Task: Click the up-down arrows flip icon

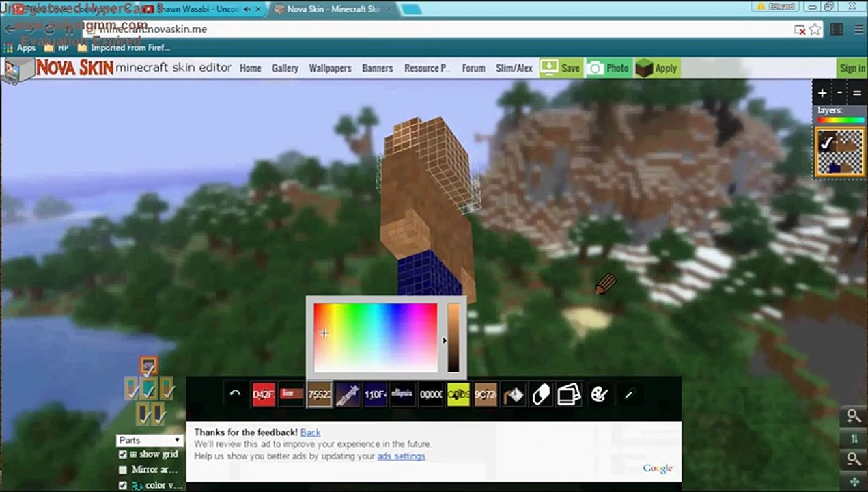Action: click(x=854, y=438)
